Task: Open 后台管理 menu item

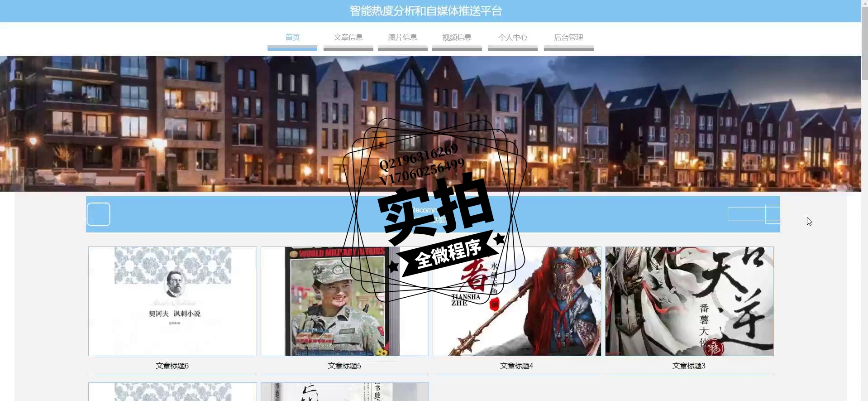Action: 568,38
